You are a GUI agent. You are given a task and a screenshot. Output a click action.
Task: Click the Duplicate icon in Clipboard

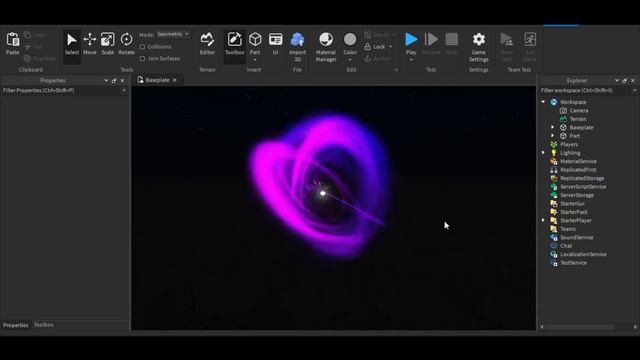click(27, 58)
